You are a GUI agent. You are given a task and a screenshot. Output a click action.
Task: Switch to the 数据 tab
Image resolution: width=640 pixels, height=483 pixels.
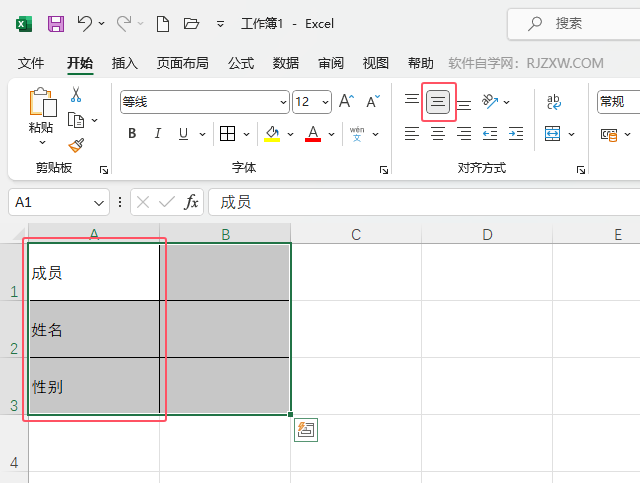(x=286, y=63)
